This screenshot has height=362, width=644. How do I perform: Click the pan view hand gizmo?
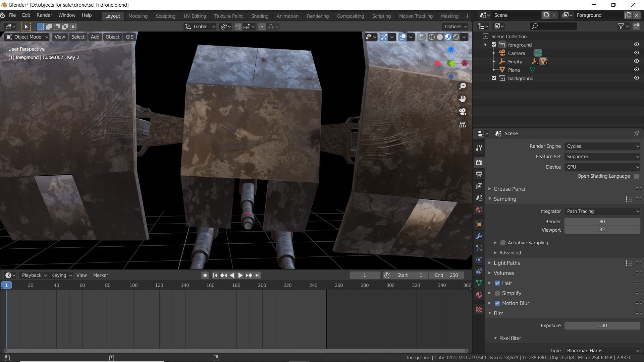click(463, 99)
